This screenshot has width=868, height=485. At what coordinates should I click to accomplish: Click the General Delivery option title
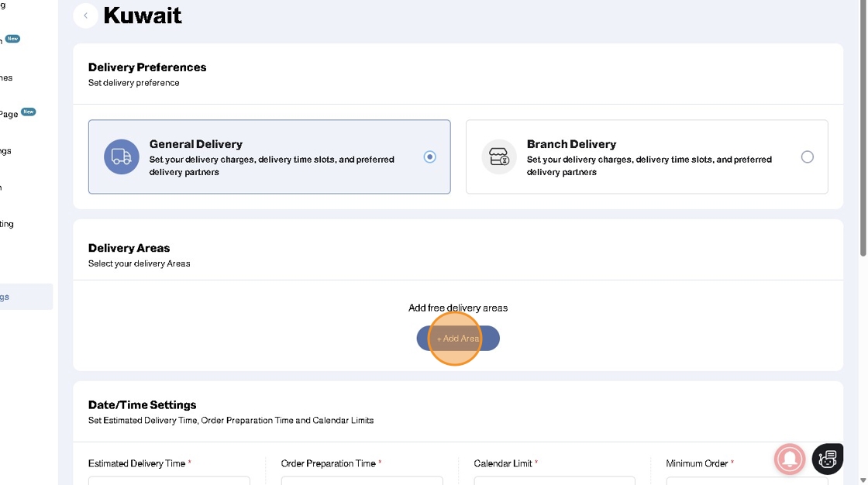[195, 144]
